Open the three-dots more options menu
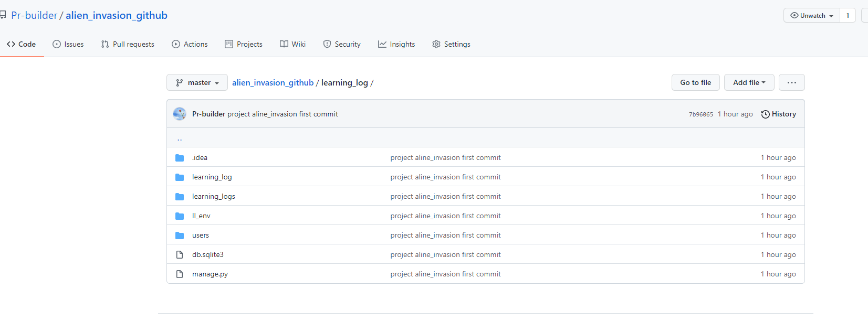The height and width of the screenshot is (321, 868). click(x=792, y=82)
